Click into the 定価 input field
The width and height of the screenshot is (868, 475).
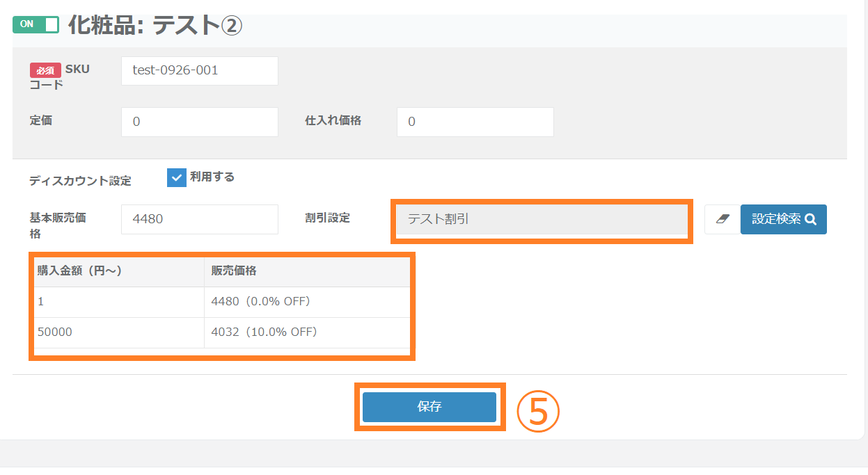pos(199,122)
